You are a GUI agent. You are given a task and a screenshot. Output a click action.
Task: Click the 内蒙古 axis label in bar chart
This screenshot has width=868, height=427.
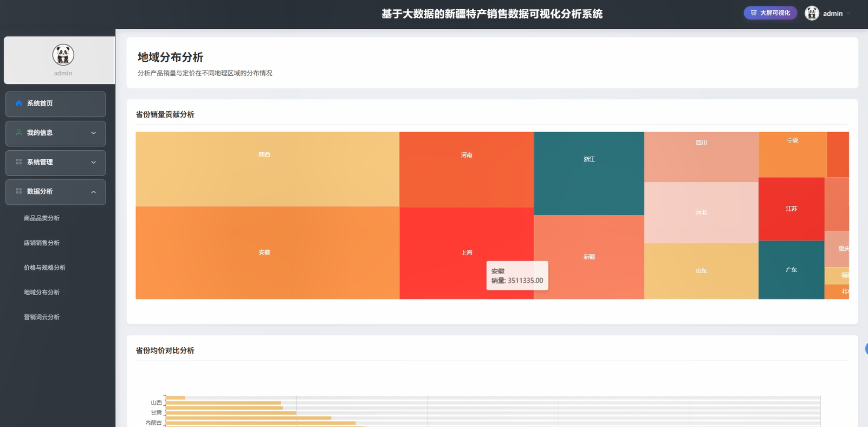coord(153,423)
